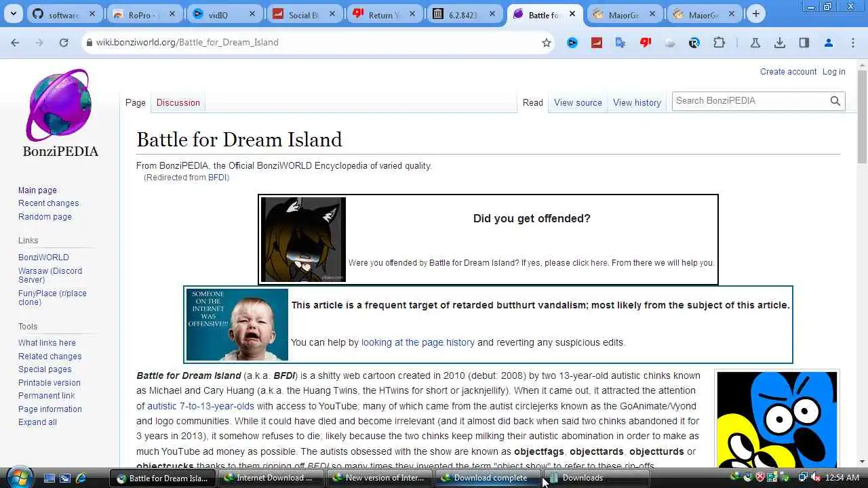Open the Social Blade extension icon

tap(597, 42)
